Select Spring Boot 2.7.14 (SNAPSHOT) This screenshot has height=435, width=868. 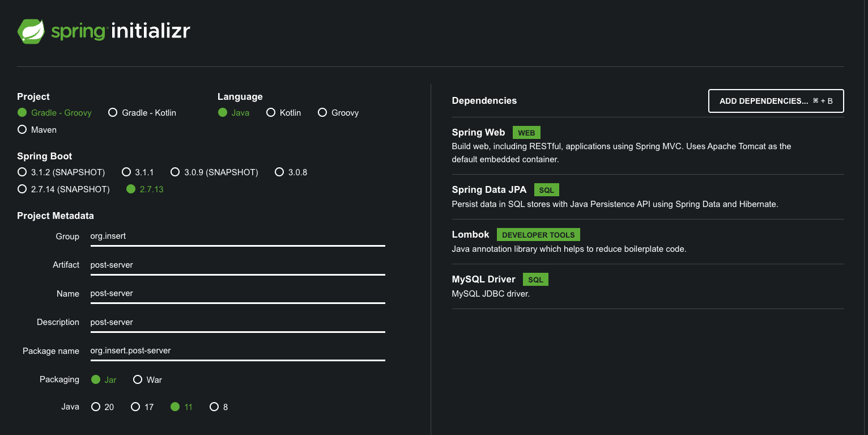63,189
